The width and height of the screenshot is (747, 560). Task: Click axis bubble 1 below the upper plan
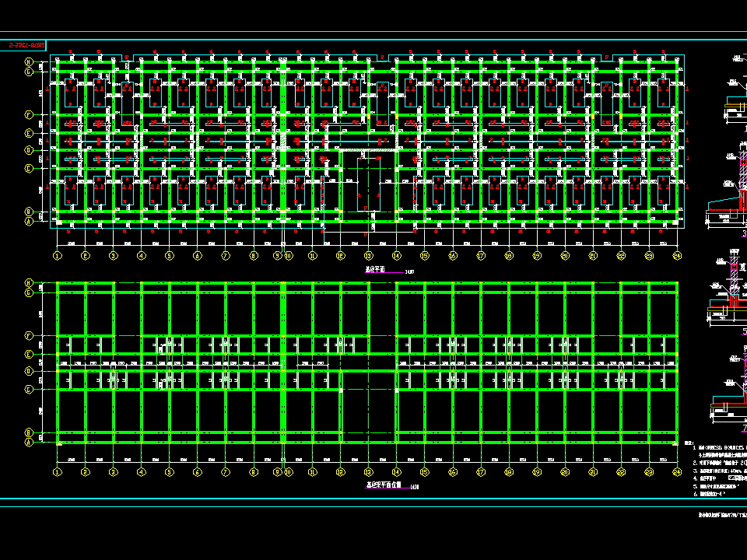(57, 255)
